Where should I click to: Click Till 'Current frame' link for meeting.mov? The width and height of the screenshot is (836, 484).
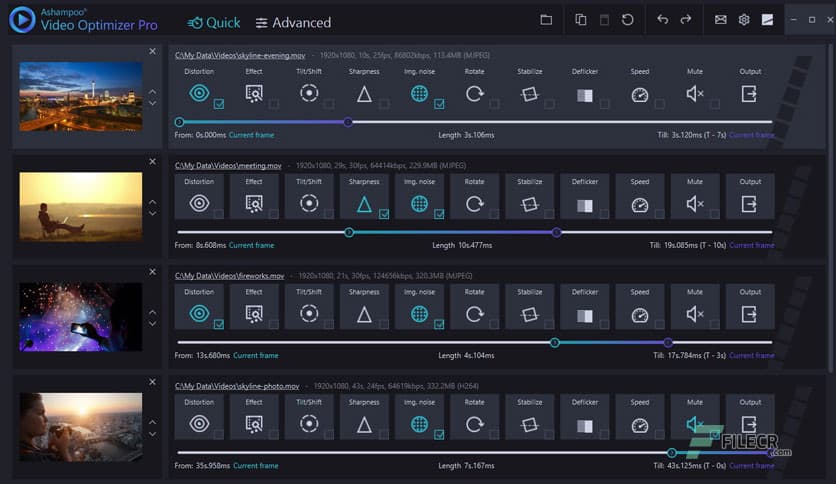[751, 246]
